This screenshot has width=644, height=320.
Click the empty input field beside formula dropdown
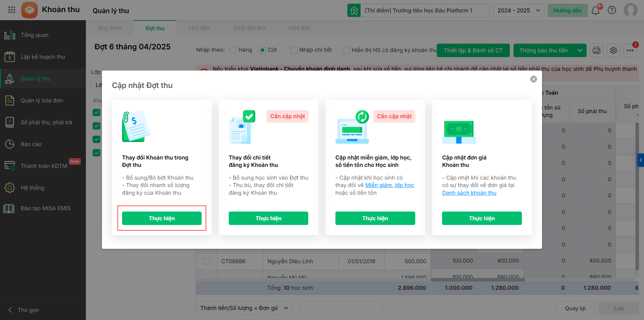coord(340,308)
